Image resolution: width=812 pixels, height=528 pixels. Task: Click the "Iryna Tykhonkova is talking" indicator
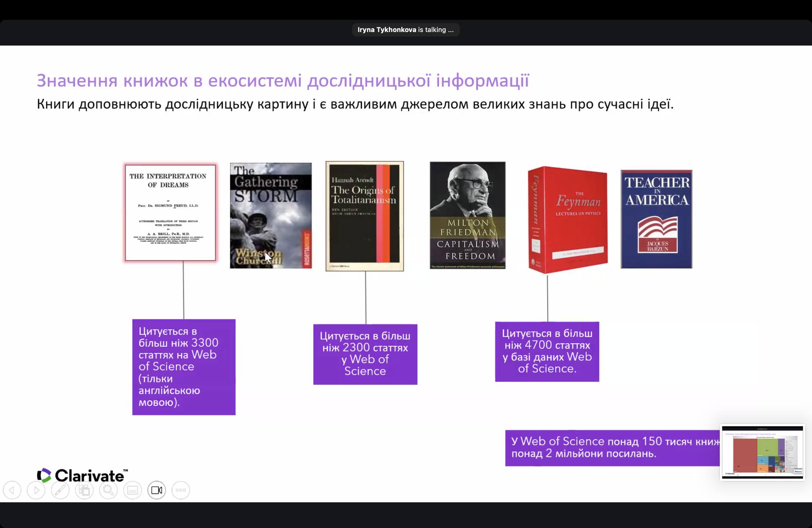406,30
